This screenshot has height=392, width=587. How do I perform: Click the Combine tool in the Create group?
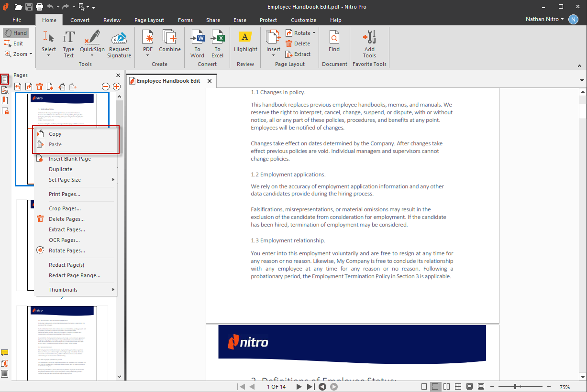170,43
